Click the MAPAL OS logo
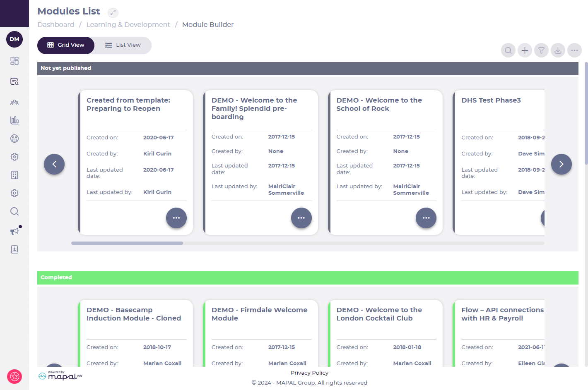This screenshot has height=390, width=588. tap(60, 376)
